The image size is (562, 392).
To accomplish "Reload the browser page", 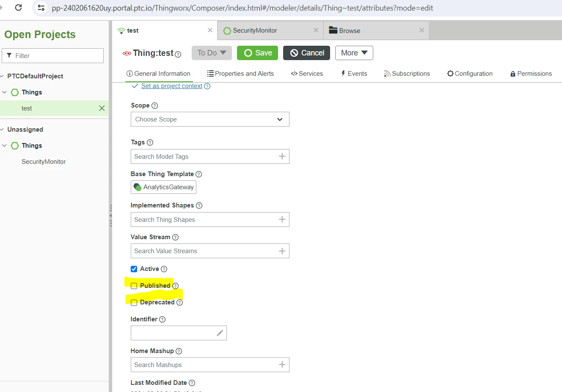I will pos(18,8).
